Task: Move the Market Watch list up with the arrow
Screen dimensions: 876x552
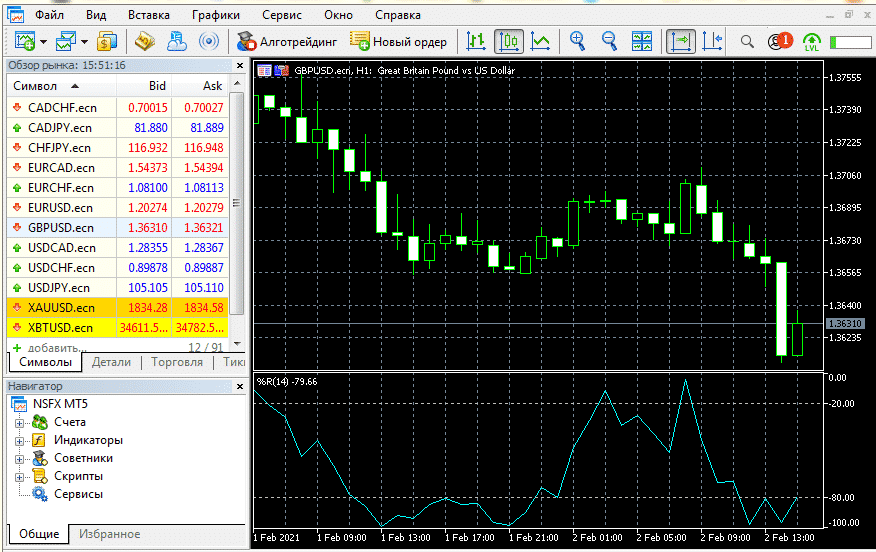Action: coord(237,83)
